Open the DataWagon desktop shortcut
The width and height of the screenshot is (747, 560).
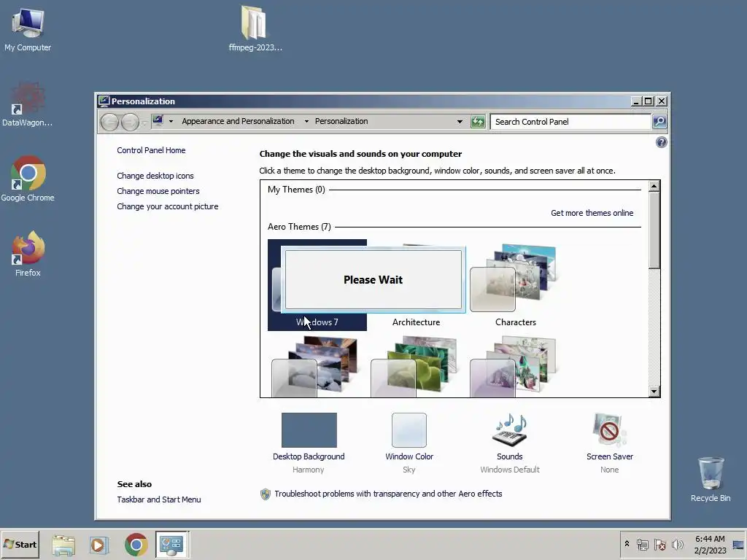pos(27,105)
